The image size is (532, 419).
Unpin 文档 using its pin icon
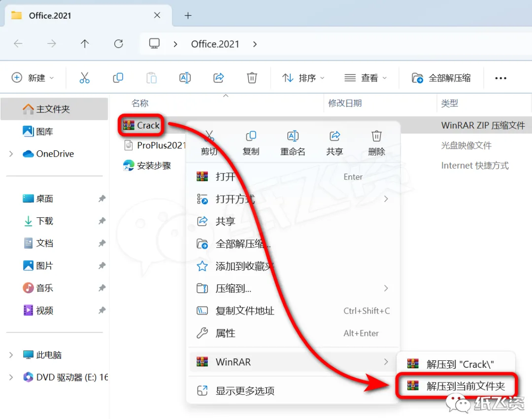point(102,243)
